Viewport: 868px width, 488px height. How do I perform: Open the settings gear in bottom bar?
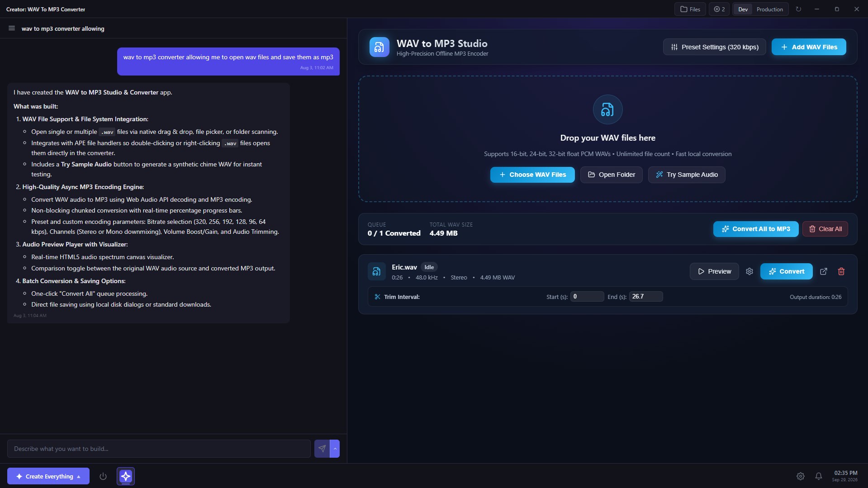coord(801,476)
